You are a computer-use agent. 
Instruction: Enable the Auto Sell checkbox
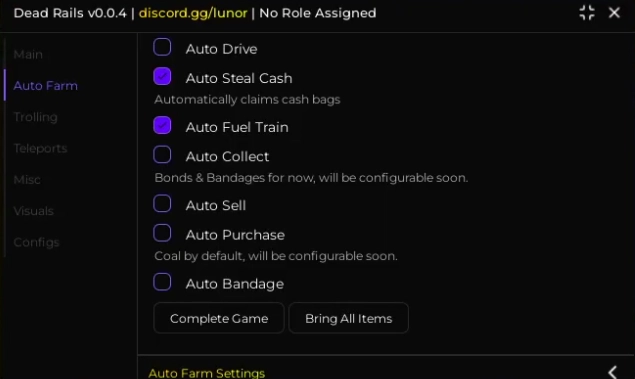[162, 204]
